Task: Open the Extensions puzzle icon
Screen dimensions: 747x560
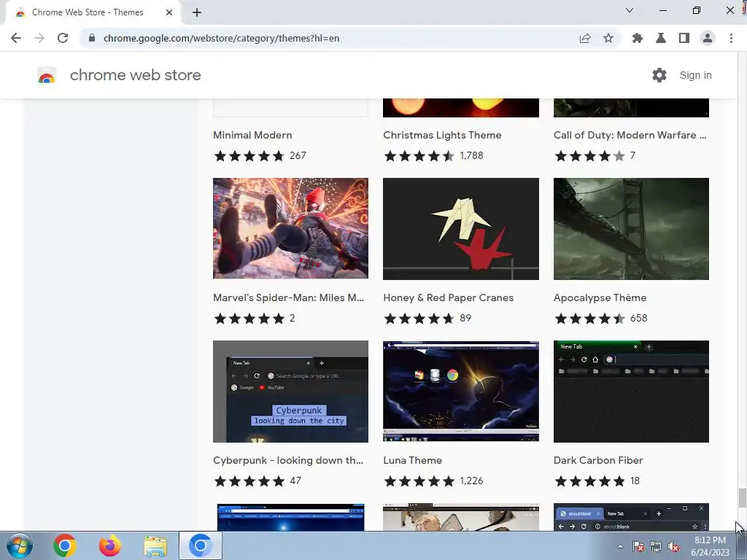Action: (x=637, y=38)
